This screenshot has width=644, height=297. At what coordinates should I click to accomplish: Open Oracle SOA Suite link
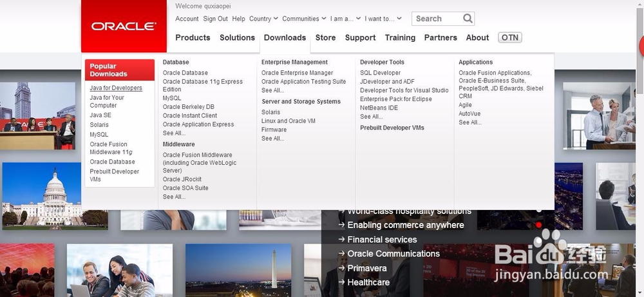[x=185, y=187]
